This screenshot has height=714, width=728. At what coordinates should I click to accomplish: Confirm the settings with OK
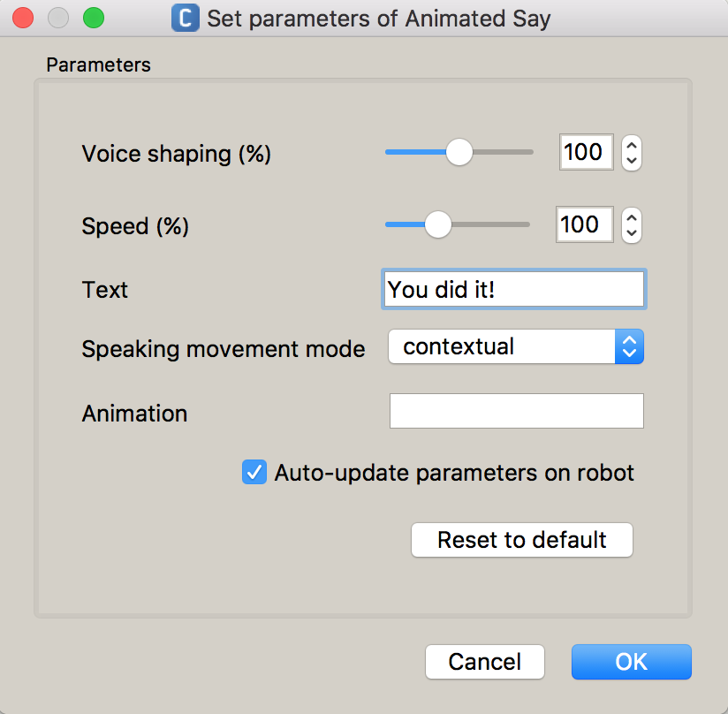631,662
